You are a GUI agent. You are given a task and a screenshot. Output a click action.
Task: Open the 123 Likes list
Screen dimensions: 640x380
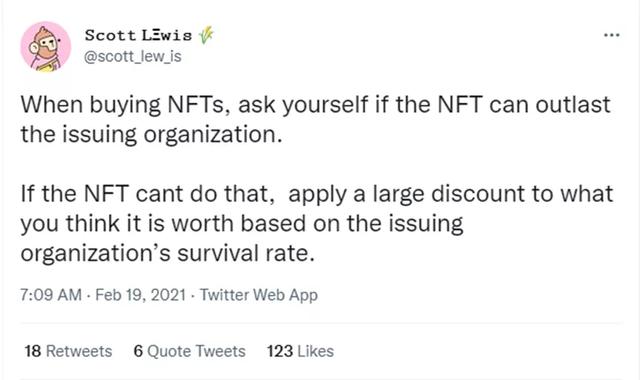[300, 351]
